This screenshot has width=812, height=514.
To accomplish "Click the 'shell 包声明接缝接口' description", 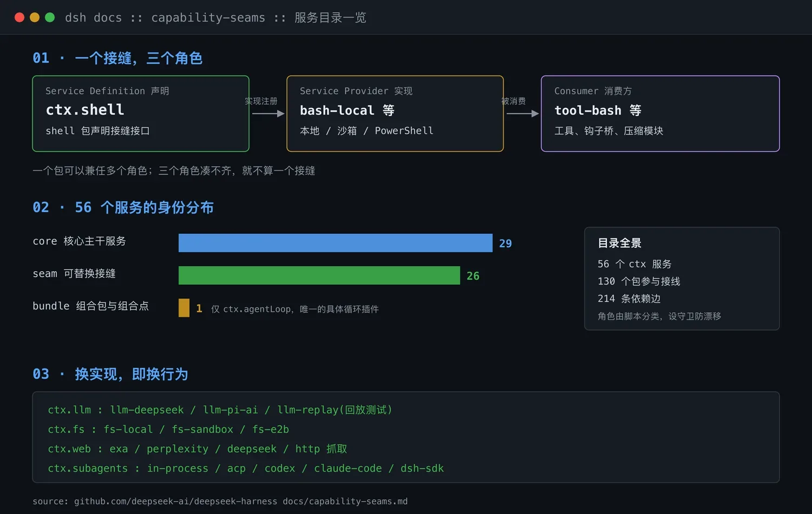I will point(97,131).
